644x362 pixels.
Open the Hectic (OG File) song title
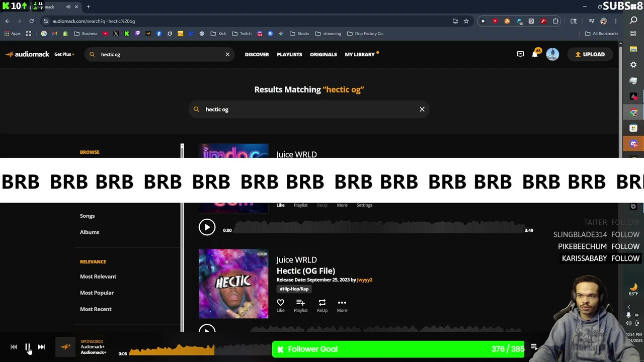(x=306, y=271)
